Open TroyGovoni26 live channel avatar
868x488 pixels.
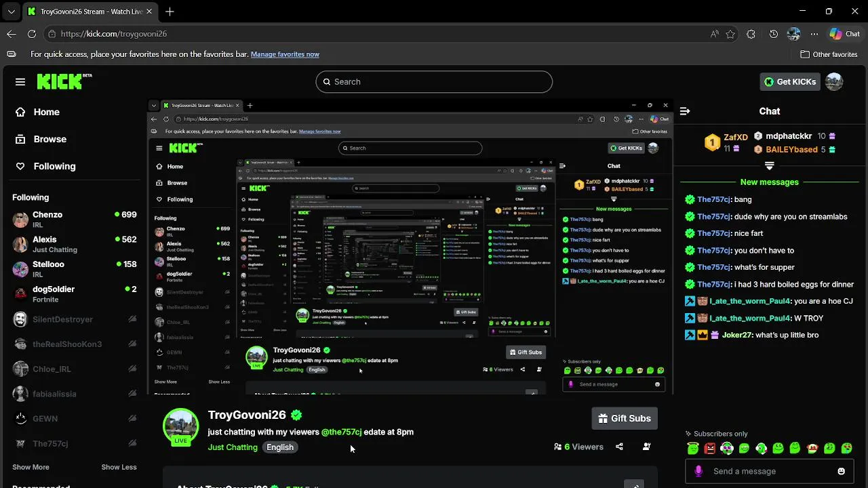[x=180, y=426]
